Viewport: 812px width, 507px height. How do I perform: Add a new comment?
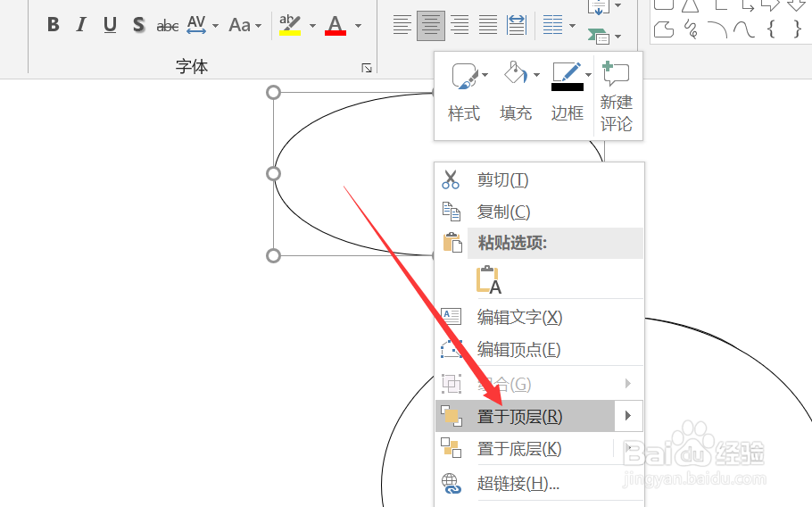pyautogui.click(x=617, y=96)
